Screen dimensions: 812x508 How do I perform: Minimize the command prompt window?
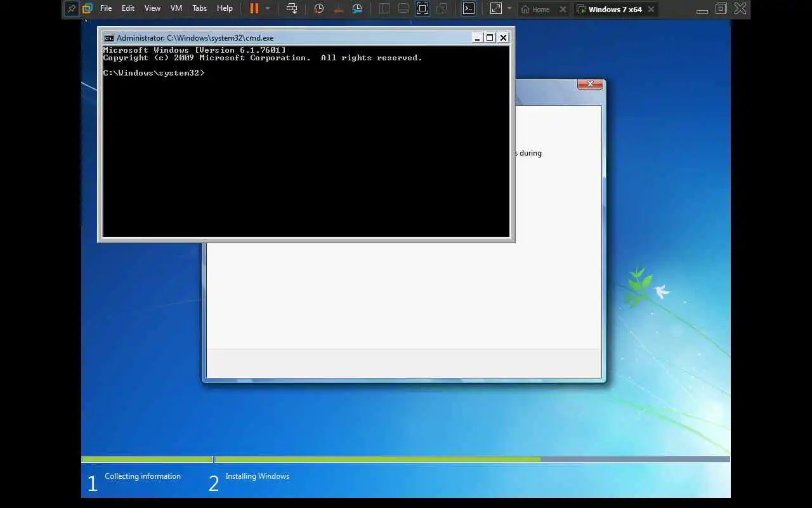pos(478,38)
